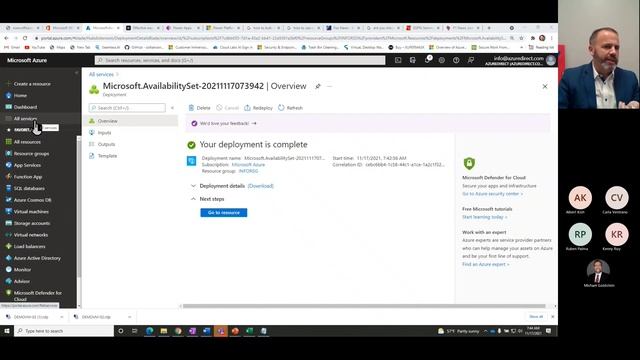Open App Services in sidebar
This screenshot has height=360, width=640.
[x=27, y=165]
